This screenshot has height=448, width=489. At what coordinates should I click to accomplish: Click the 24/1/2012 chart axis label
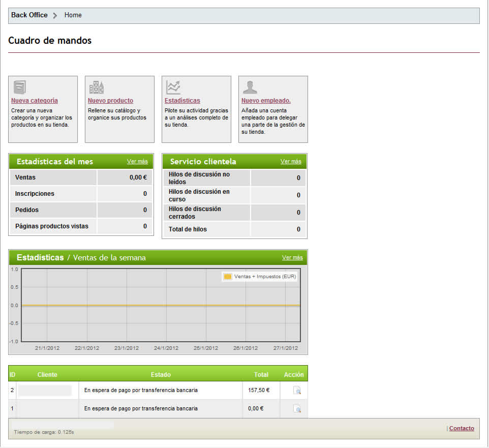[166, 348]
